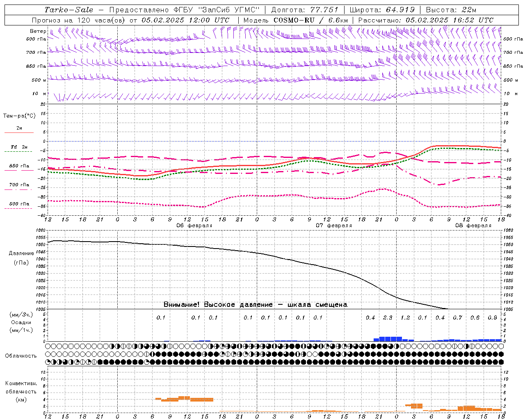Click the precipitation value 0.6
525x420 pixels.
point(475,317)
